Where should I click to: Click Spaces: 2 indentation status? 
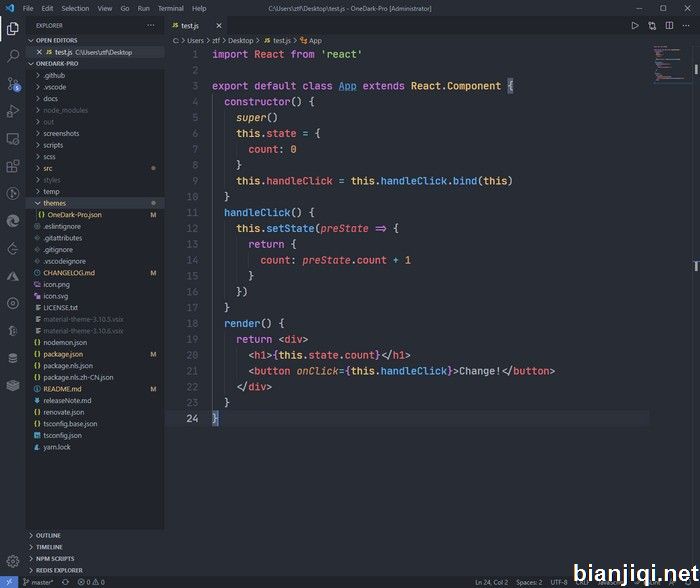pos(529,582)
